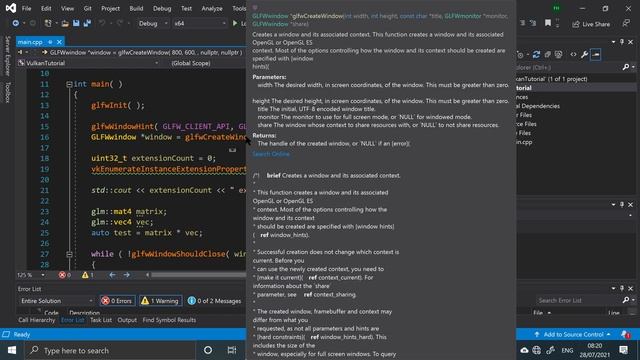This screenshot has width=640, height=360.
Task: Click the Solution Explorer show all files icon
Action: pos(558,54)
